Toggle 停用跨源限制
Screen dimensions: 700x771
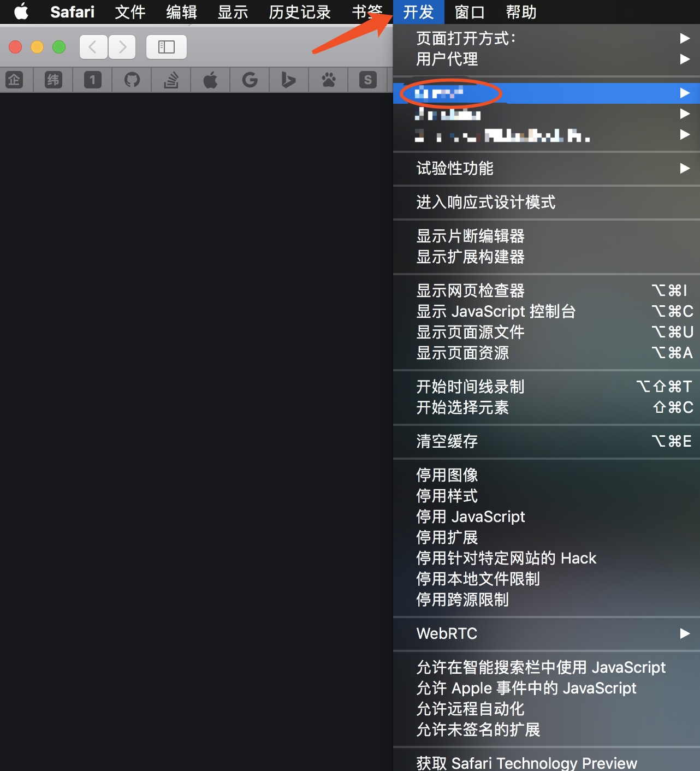[x=547, y=600]
